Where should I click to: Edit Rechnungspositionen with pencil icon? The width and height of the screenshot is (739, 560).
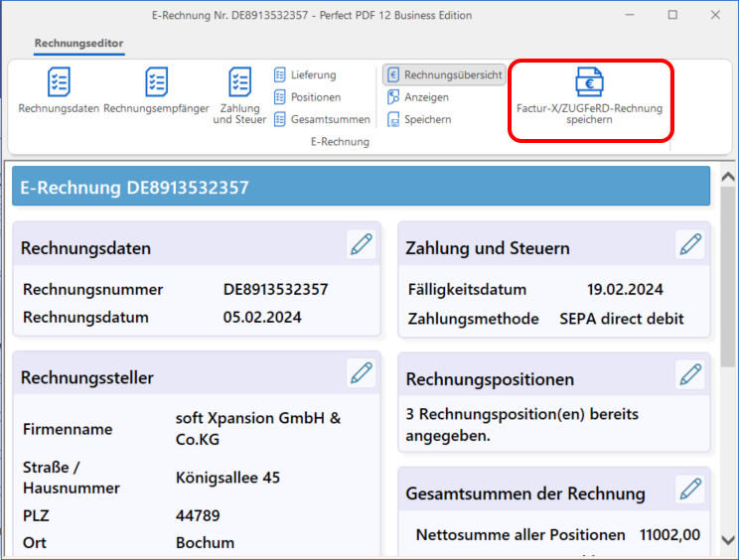689,375
